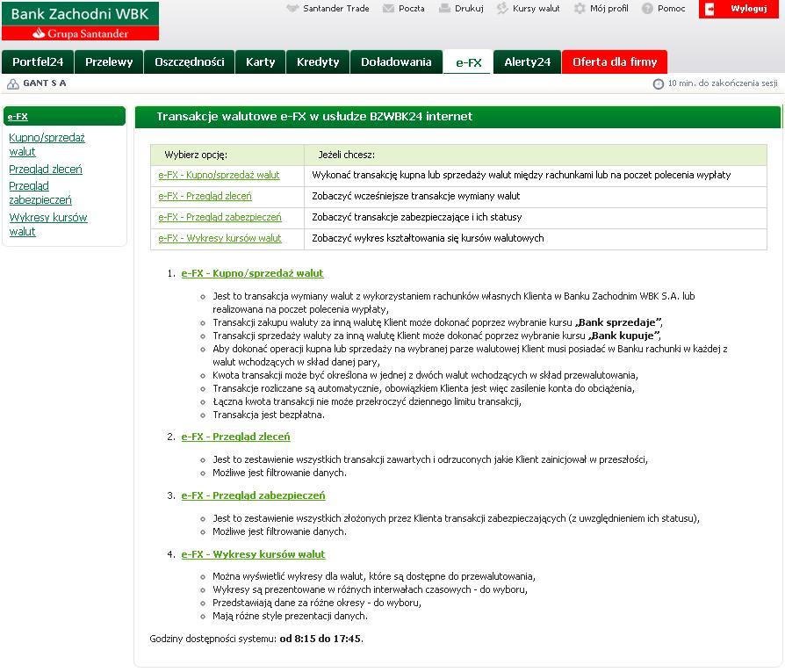Open the red Oferta dla firmy tab
The image size is (785, 672).
coord(615,62)
